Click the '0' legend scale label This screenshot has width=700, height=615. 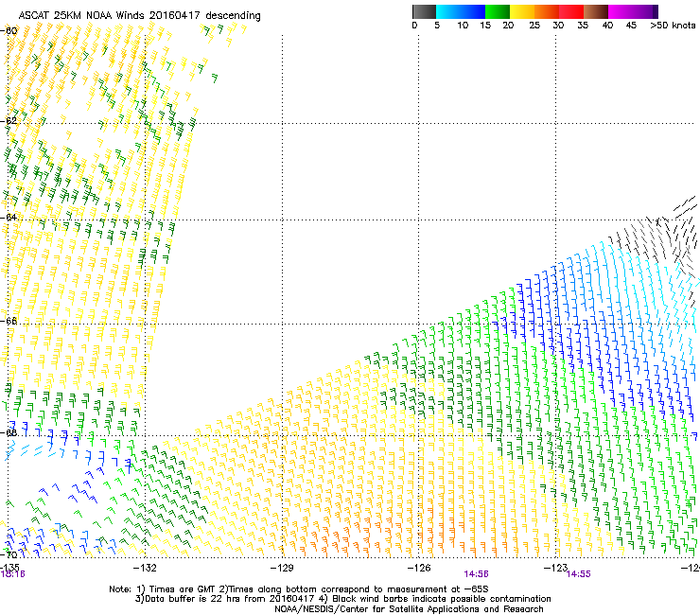click(414, 26)
